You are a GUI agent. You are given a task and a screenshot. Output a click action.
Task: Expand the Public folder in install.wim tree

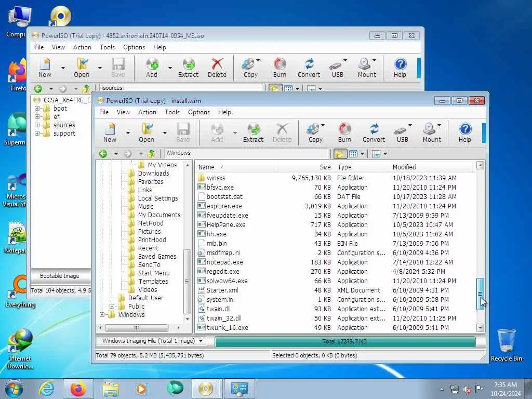tap(112, 307)
